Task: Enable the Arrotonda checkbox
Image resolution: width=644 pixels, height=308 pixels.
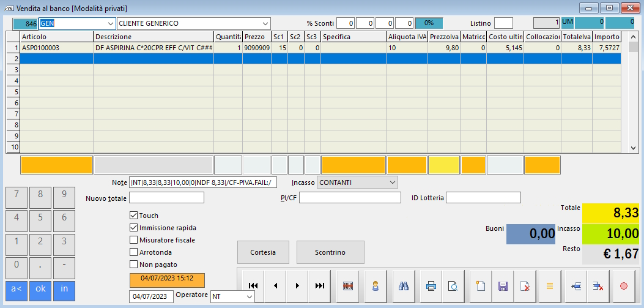Action: pyautogui.click(x=133, y=252)
